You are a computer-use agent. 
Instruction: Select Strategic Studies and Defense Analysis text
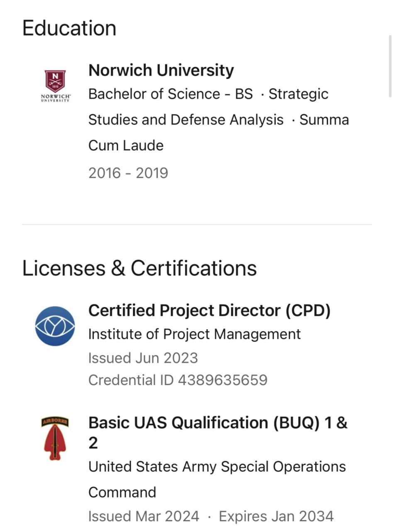pos(186,120)
